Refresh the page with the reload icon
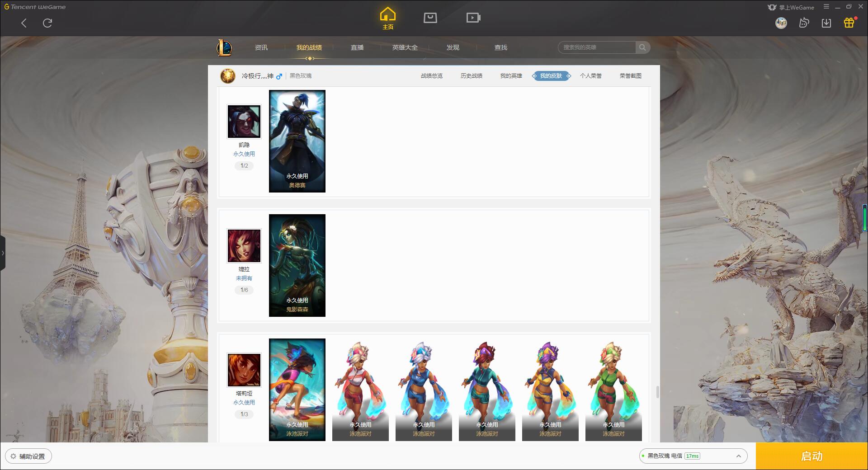 47,23
